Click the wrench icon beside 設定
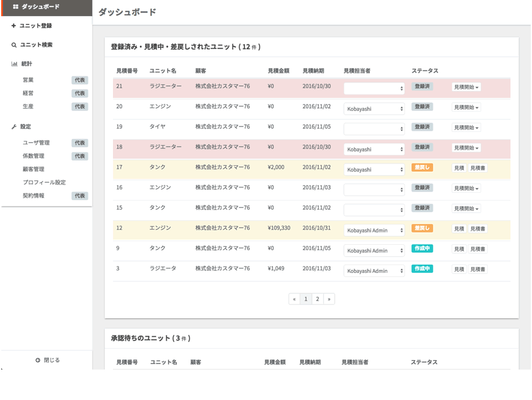 coord(14,127)
